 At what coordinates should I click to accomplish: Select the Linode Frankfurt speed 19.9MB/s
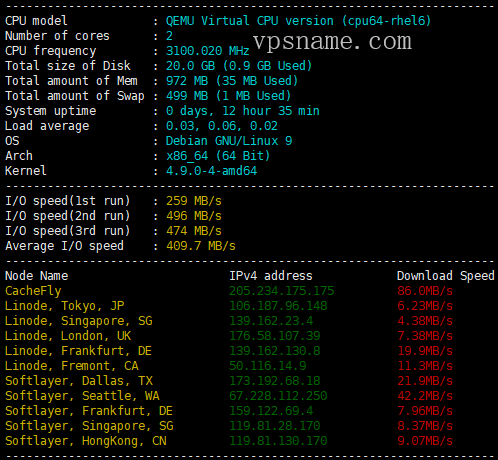425,351
